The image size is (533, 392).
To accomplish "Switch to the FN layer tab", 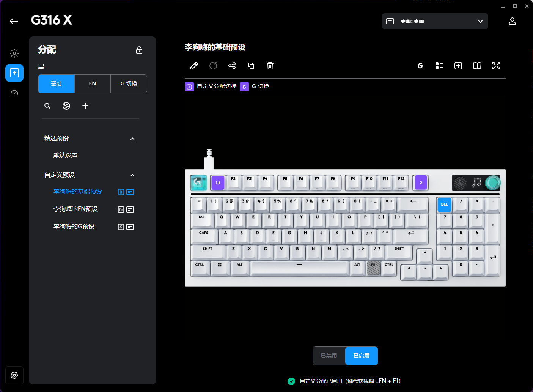I will coord(93,83).
